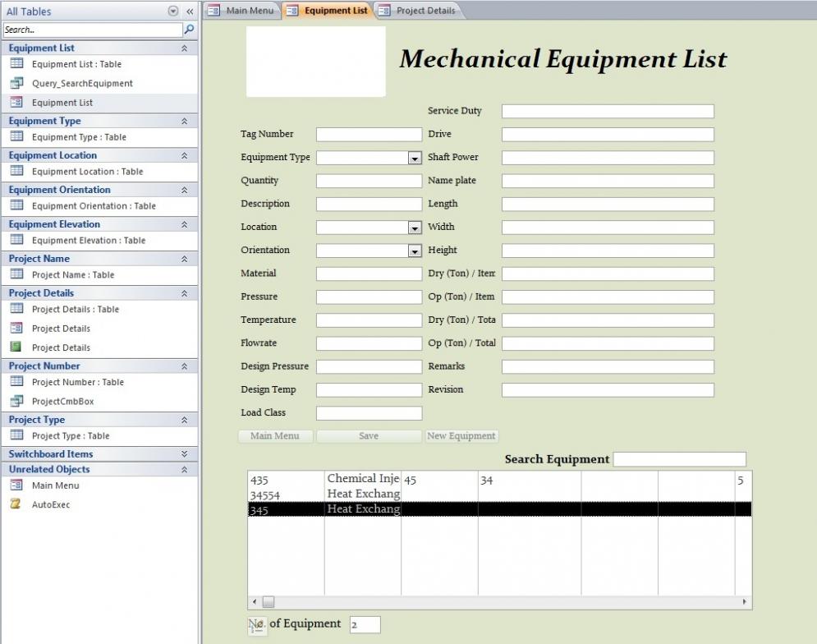Expand the Switchboard Items group

(x=184, y=453)
